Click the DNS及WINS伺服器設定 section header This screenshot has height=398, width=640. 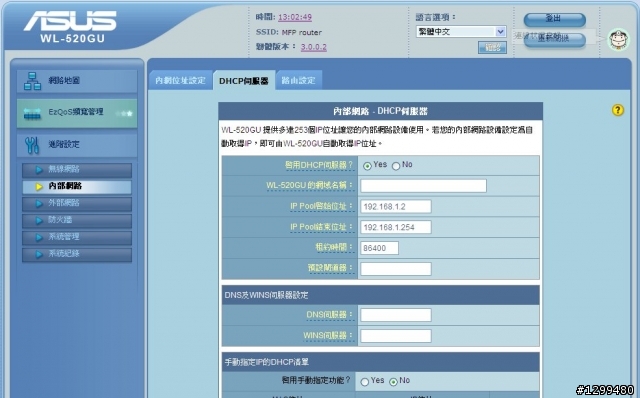coord(380,295)
